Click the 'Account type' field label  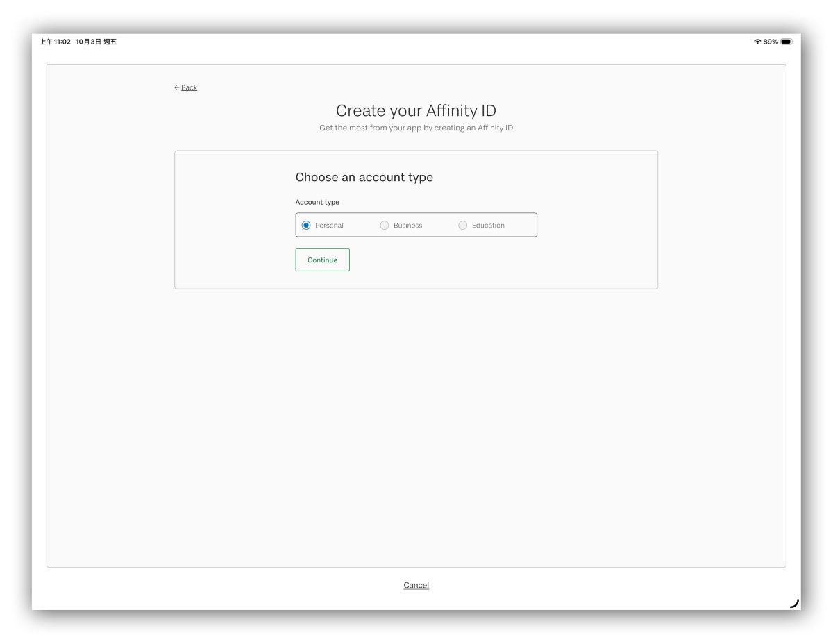[x=317, y=202]
